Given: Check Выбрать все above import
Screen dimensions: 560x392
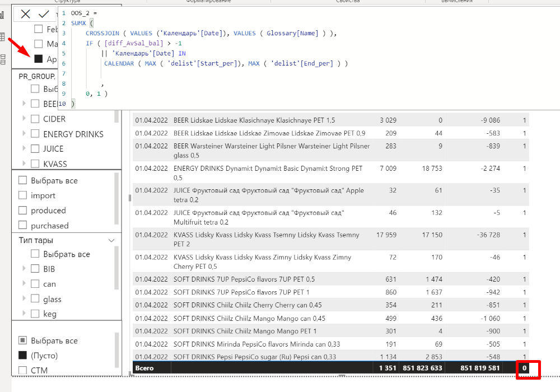Looking at the screenshot, I should 22,180.
